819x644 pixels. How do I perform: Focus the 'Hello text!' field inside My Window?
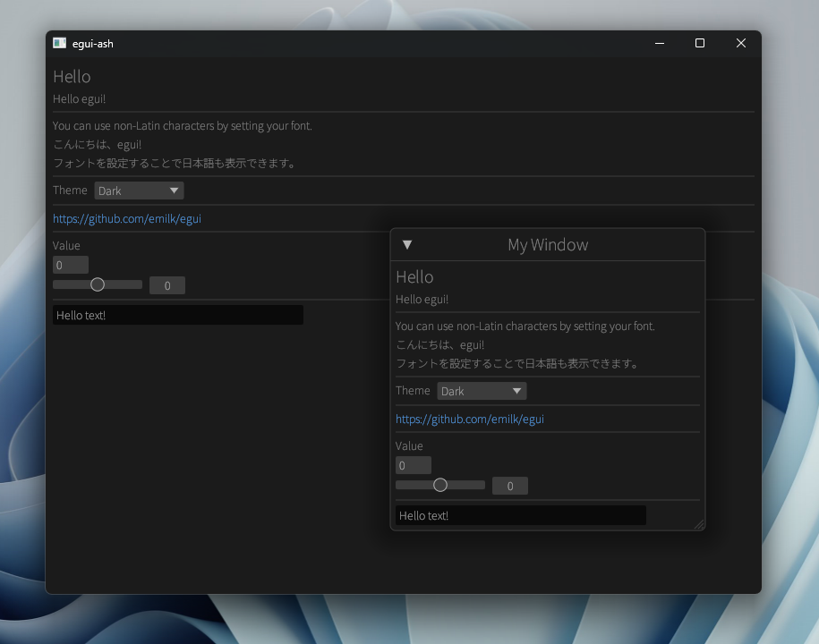(x=521, y=515)
